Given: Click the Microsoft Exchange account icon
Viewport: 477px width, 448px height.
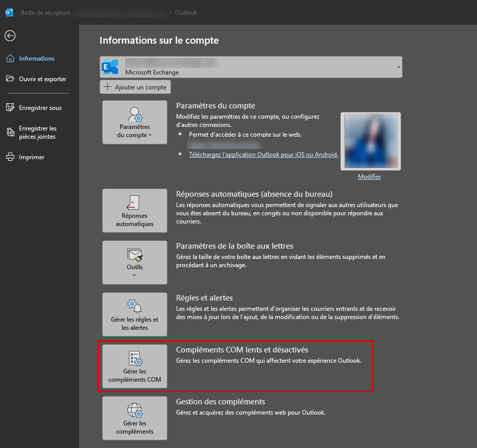Looking at the screenshot, I should (110, 67).
